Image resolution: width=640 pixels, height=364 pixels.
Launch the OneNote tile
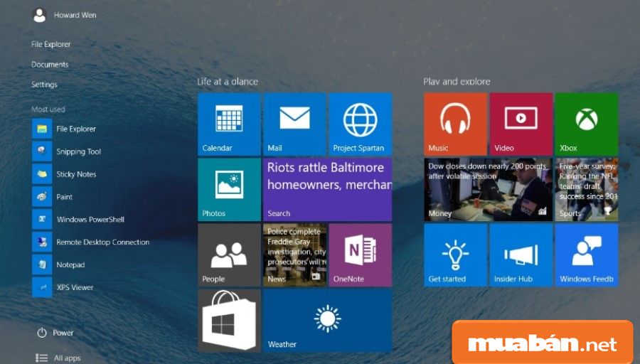point(361,255)
